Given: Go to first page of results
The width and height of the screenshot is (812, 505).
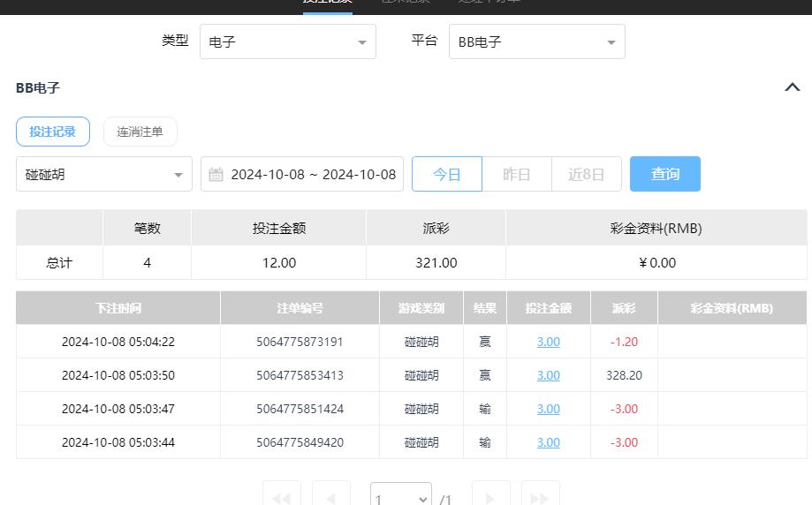Looking at the screenshot, I should [281, 496].
